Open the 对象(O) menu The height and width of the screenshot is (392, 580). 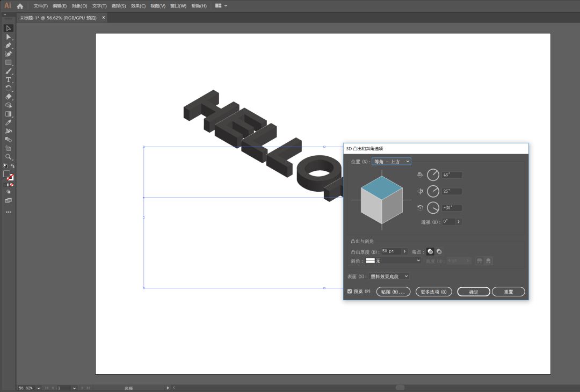click(x=79, y=6)
